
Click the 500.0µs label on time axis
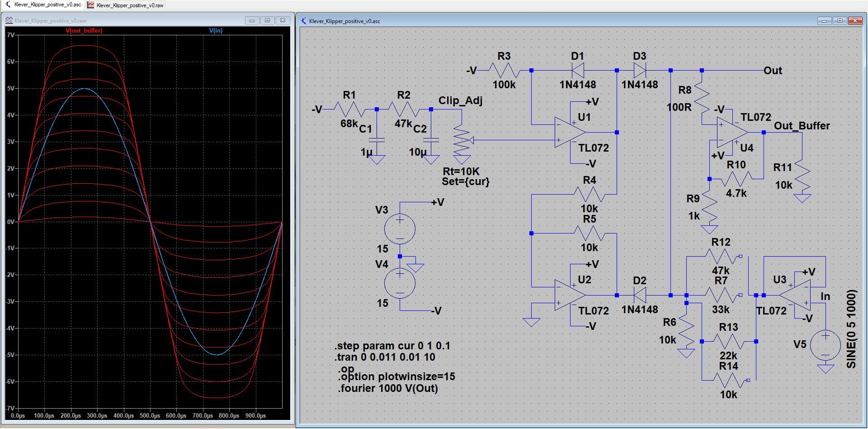(x=150, y=415)
